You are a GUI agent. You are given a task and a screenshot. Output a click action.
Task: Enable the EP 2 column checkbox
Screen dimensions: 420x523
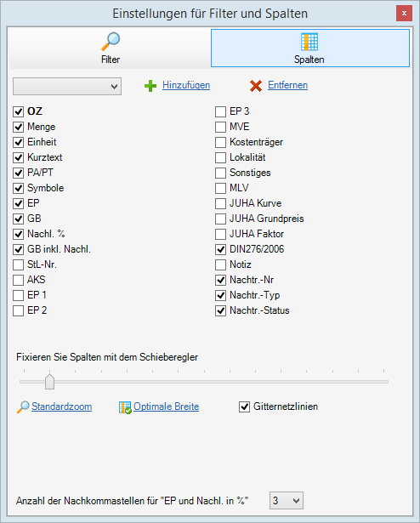coord(19,311)
